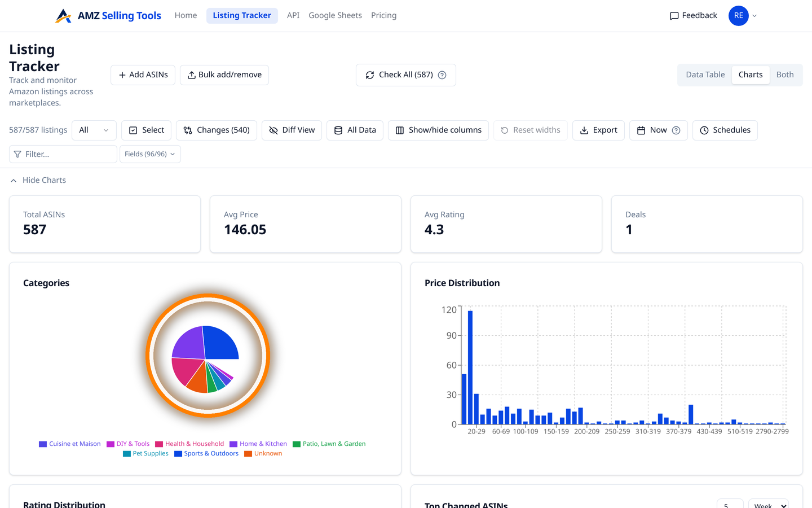812x508 pixels.
Task: Collapse charts with Hide Charts
Action: coord(38,180)
